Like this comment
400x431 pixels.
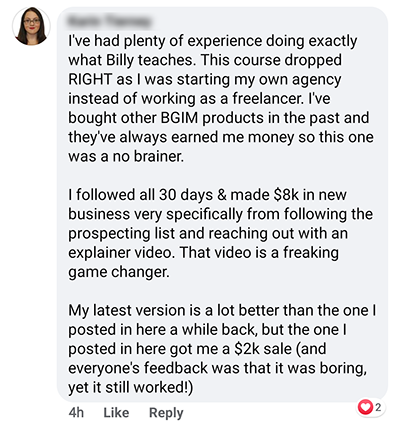(x=116, y=413)
